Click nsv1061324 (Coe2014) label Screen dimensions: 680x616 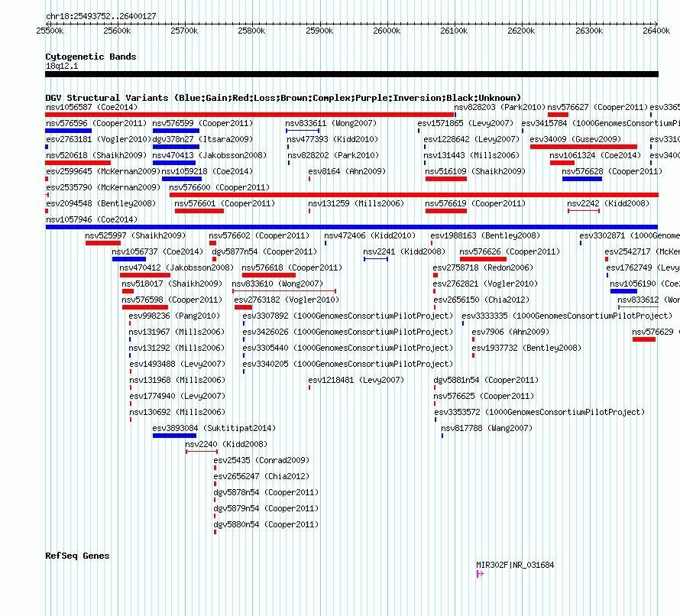tap(595, 155)
